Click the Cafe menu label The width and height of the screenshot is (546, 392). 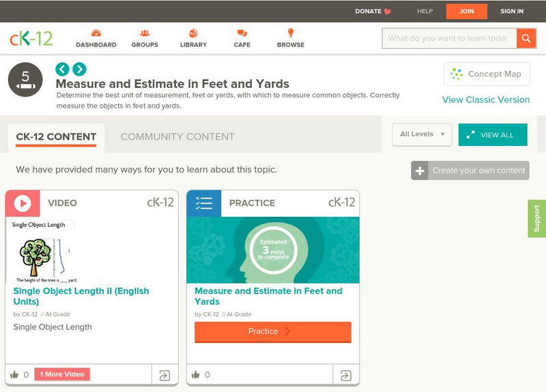click(x=242, y=45)
